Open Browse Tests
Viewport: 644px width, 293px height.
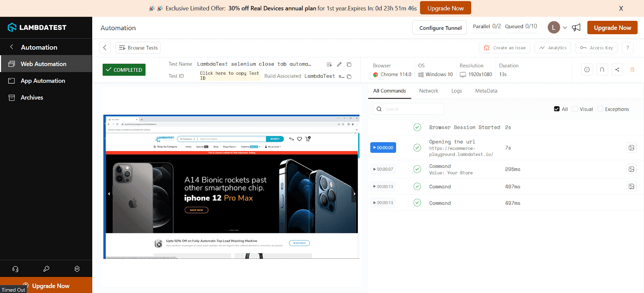138,47
